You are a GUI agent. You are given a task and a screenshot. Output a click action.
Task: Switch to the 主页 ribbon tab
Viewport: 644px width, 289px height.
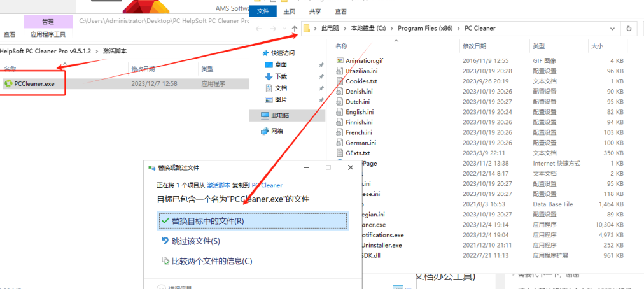click(x=290, y=11)
